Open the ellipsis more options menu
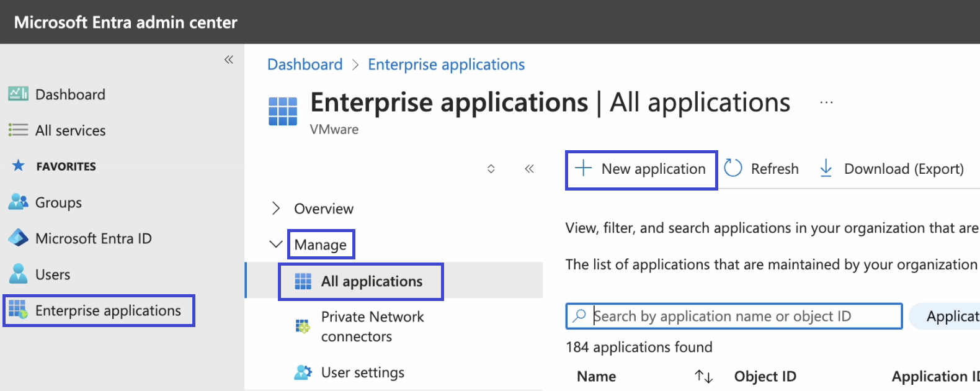Viewport: 980px width, 391px height. (826, 102)
